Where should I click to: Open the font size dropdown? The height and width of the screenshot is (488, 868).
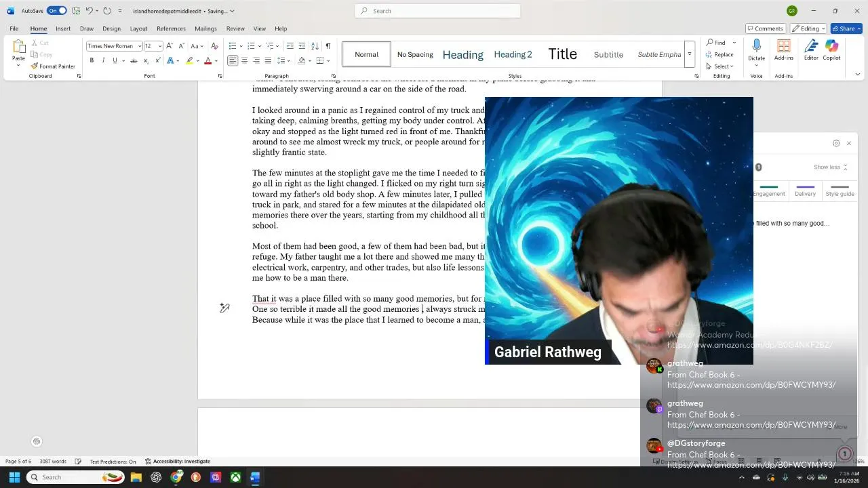click(x=160, y=46)
